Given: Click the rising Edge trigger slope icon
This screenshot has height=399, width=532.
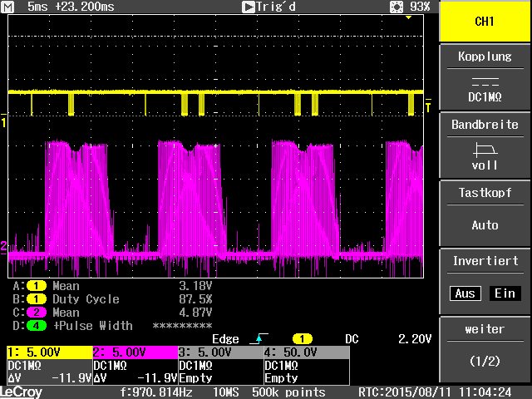Looking at the screenshot, I should [x=259, y=338].
